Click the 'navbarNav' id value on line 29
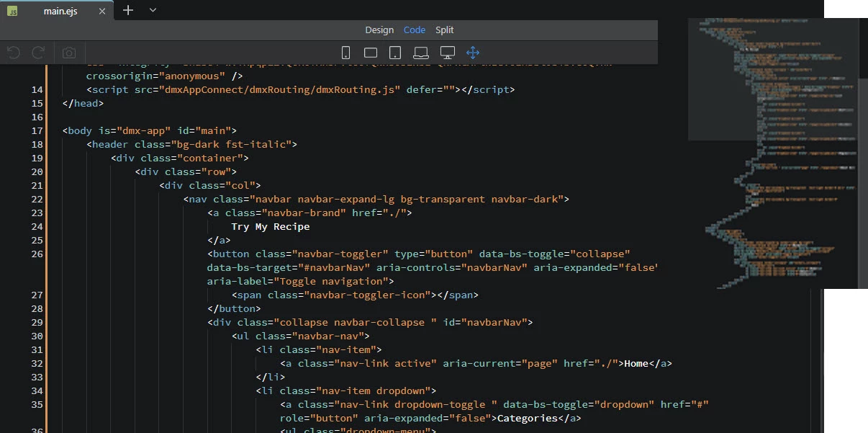868x433 pixels. tap(494, 322)
